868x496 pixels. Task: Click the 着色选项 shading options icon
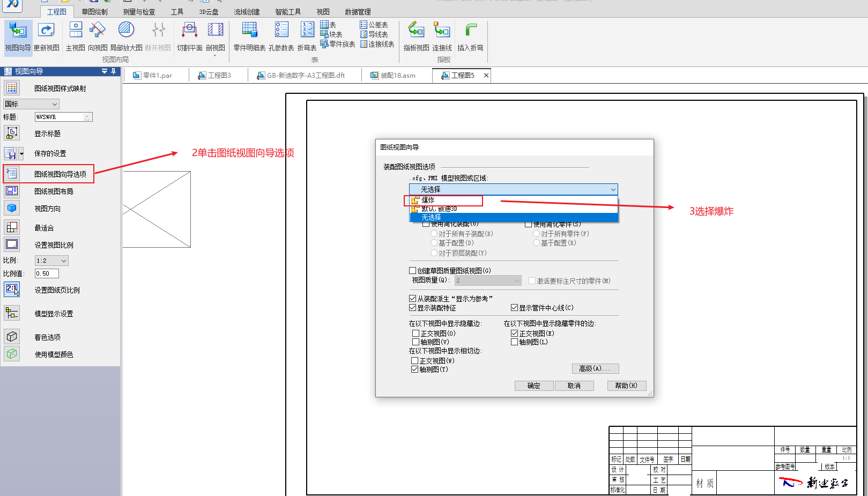point(12,337)
